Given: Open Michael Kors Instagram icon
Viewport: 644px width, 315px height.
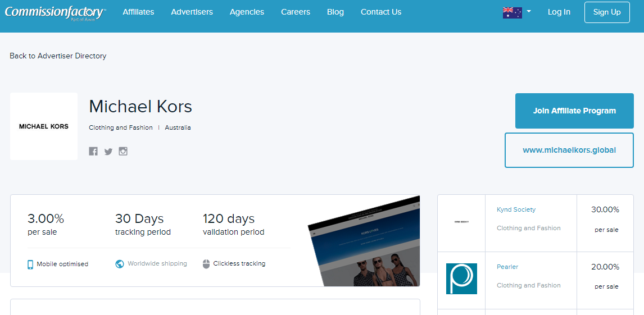Looking at the screenshot, I should (x=123, y=152).
